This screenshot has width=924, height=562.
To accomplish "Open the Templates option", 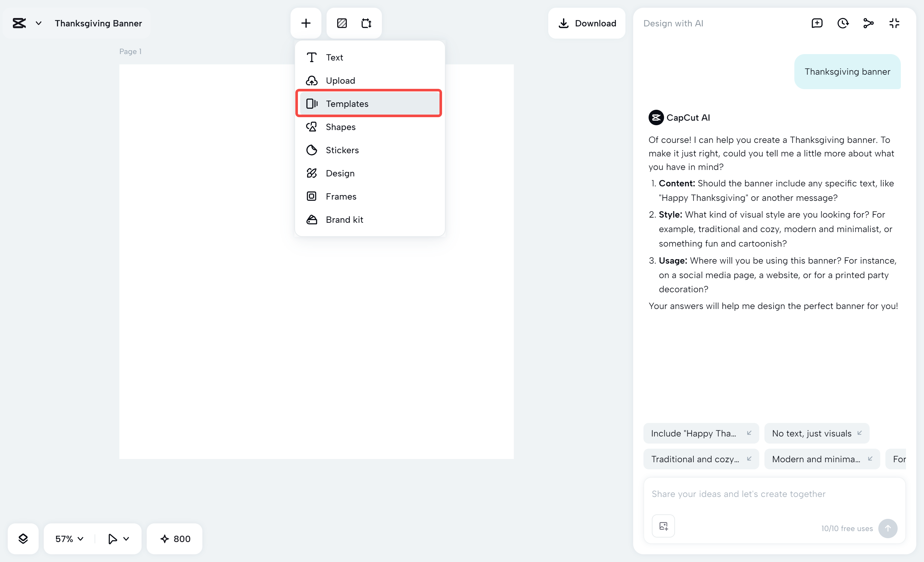I will click(x=347, y=104).
